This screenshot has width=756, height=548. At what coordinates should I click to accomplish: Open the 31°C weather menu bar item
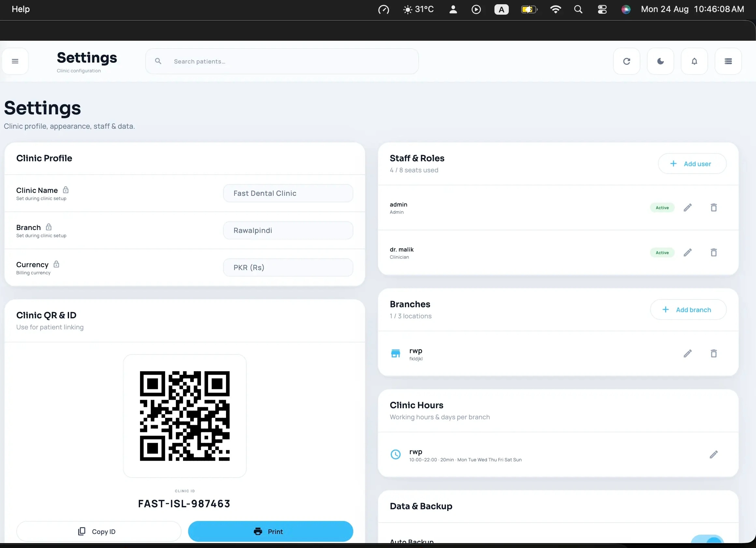point(419,9)
